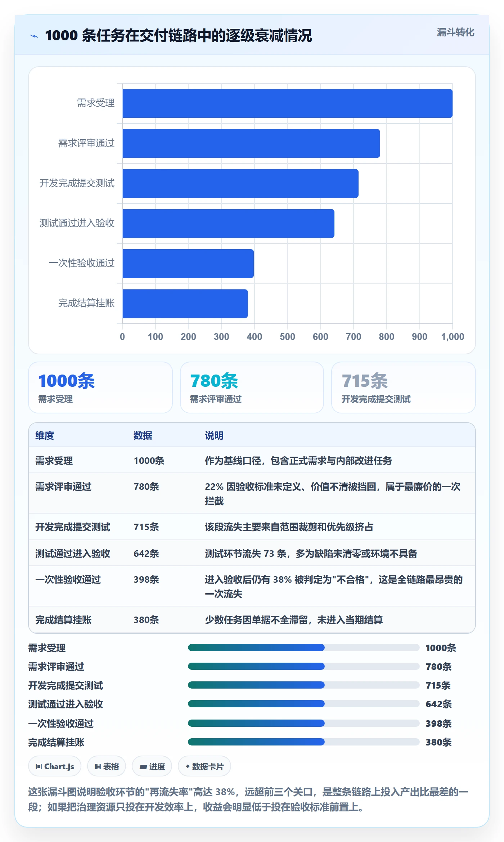Open the 1000条 需求受理 data card
The image size is (504, 842).
(x=100, y=388)
